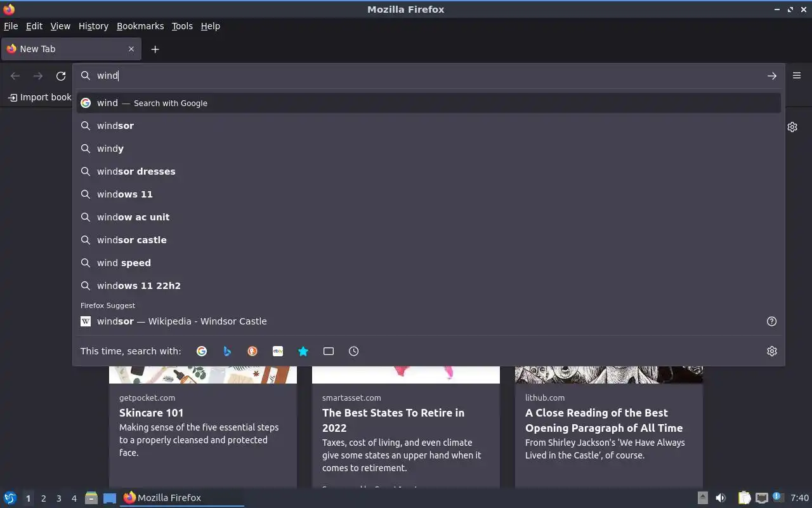
Task: Open clipboard manager tray icon
Action: pyautogui.click(x=744, y=498)
